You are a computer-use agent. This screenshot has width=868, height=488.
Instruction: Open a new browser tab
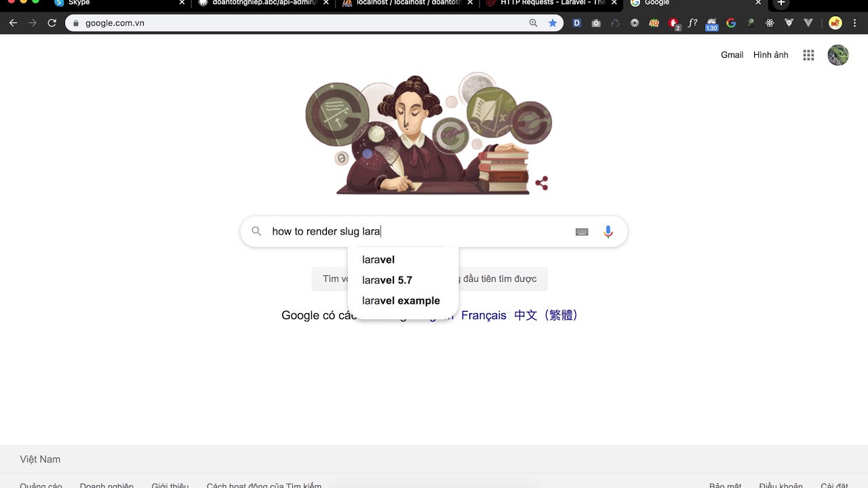click(x=781, y=3)
